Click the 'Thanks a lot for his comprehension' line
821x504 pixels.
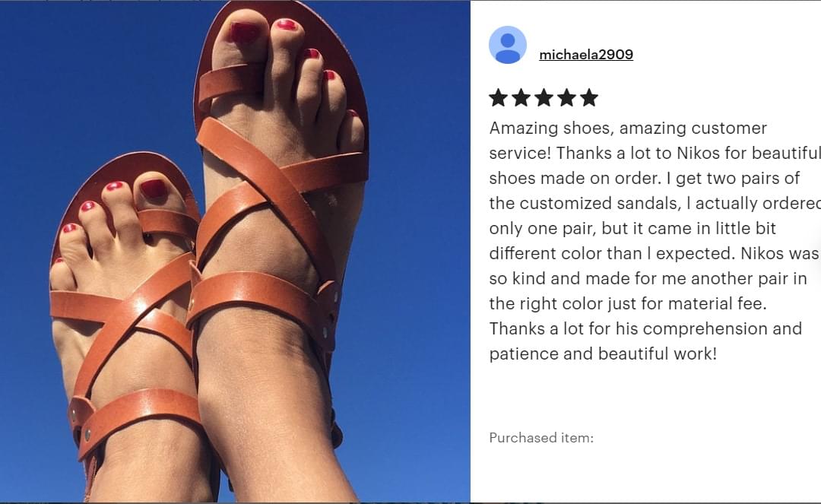pyautogui.click(x=645, y=328)
